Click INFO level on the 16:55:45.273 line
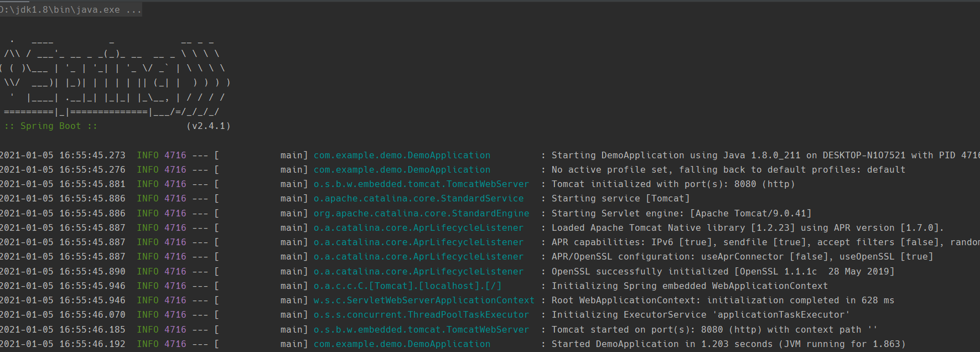 point(148,155)
